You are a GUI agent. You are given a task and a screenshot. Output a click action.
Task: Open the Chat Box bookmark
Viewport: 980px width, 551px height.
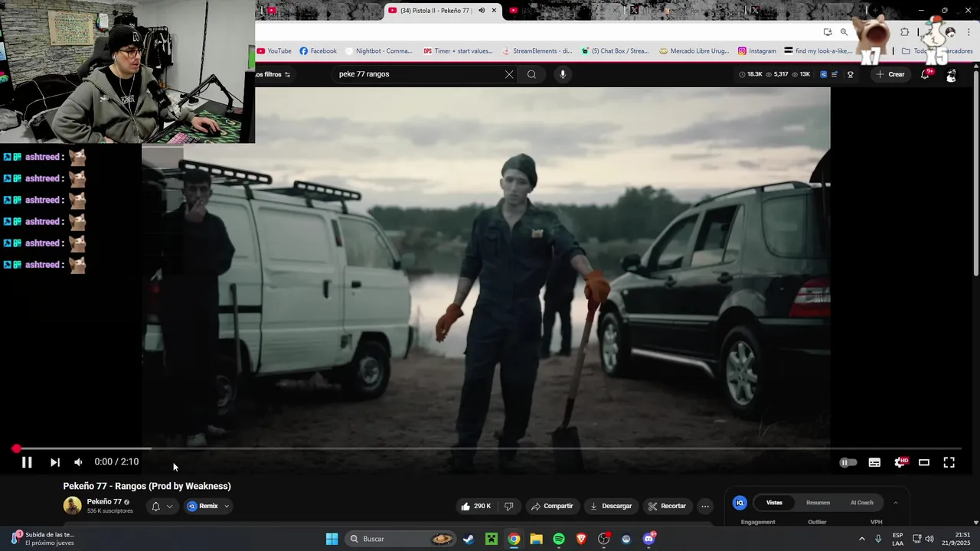click(615, 51)
